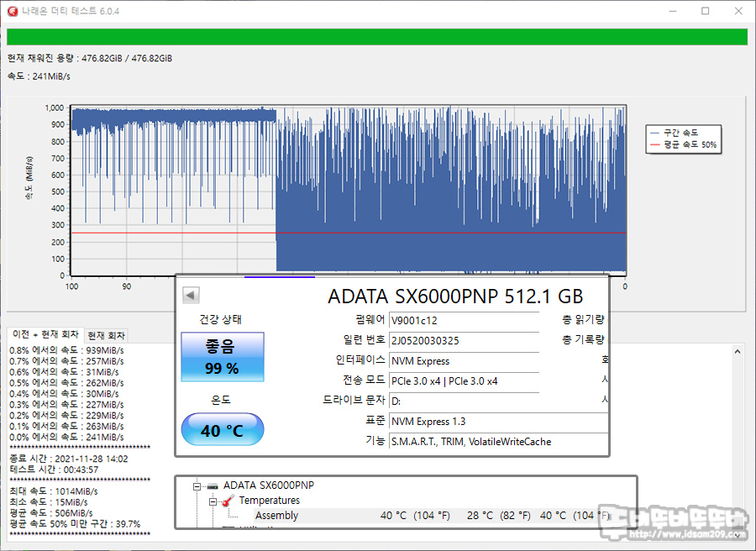Click the 최대 속도 : 1014MiB/s line
This screenshot has width=756, height=551.
[x=54, y=491]
